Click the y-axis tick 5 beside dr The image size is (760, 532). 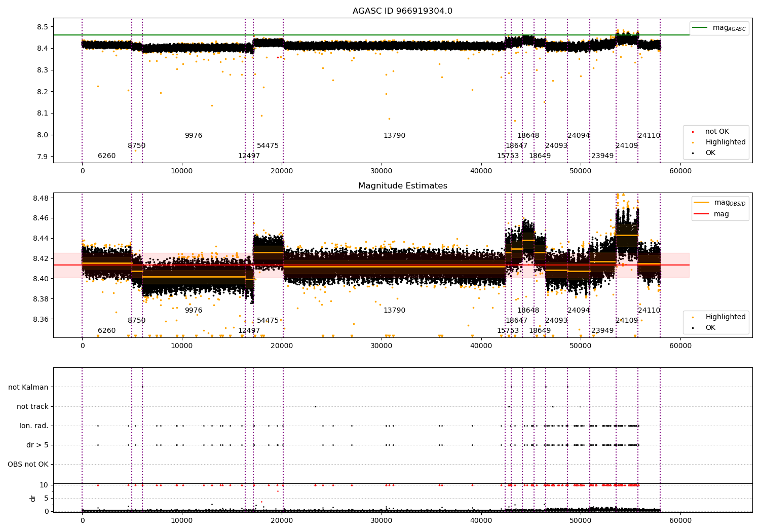46,498
